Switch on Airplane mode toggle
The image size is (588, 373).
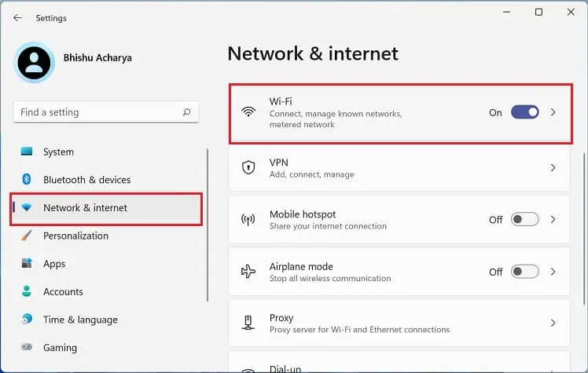pos(524,272)
